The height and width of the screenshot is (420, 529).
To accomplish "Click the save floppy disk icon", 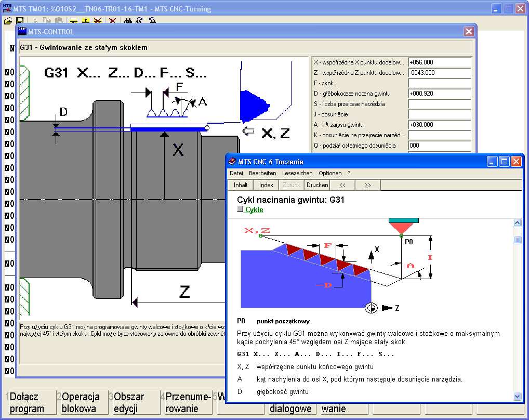I will click(x=20, y=21).
